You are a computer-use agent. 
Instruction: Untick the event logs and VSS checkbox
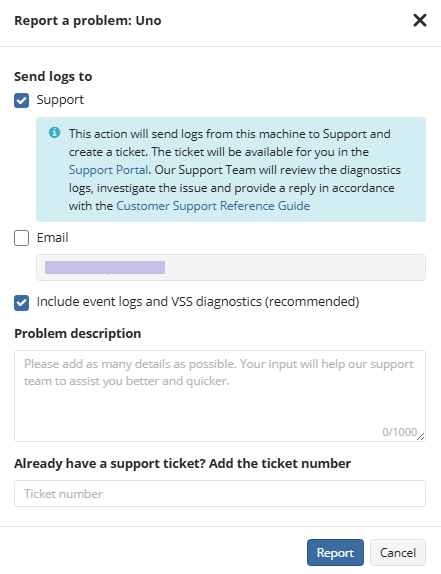tap(22, 303)
